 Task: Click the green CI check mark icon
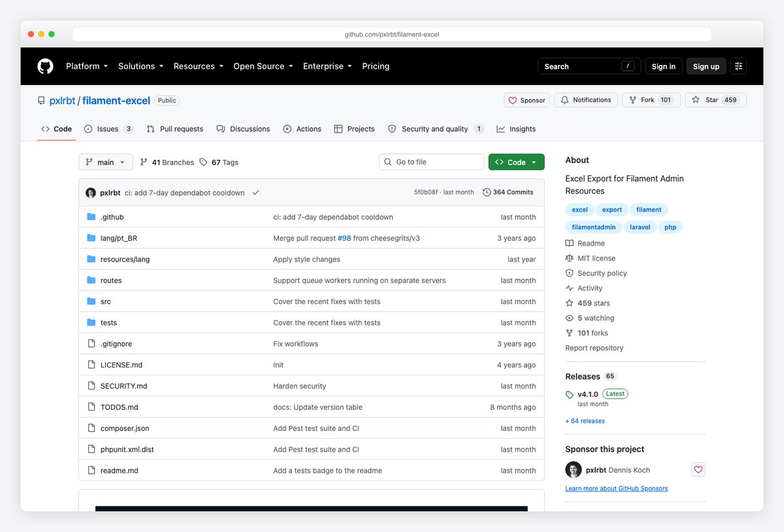tap(255, 193)
